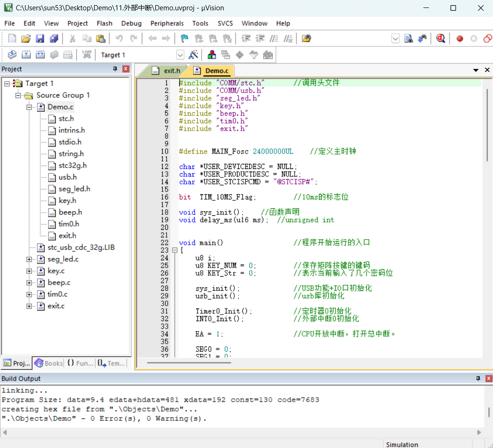
Task: Collapse the main function code fold
Action: [174, 250]
